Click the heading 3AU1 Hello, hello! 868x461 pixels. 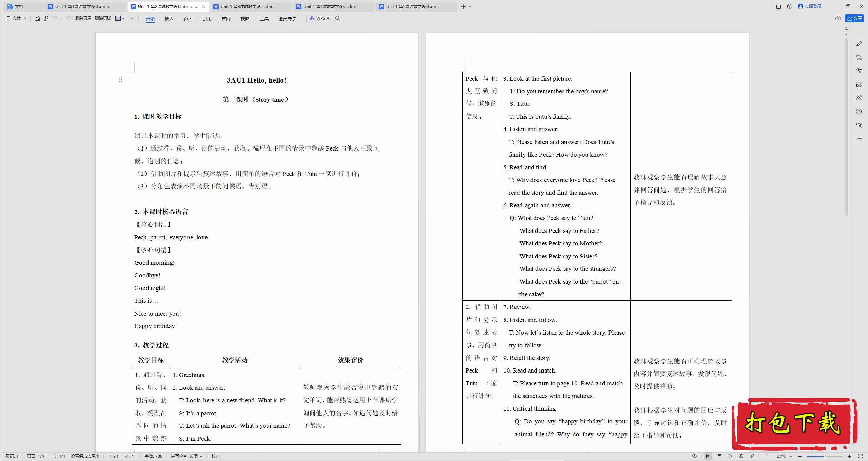[x=257, y=80]
